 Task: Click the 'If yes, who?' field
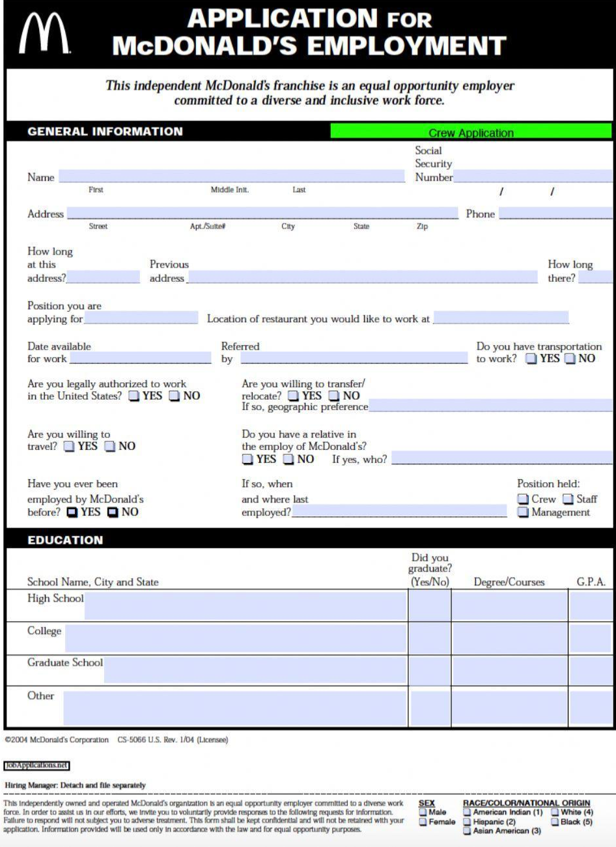(502, 458)
